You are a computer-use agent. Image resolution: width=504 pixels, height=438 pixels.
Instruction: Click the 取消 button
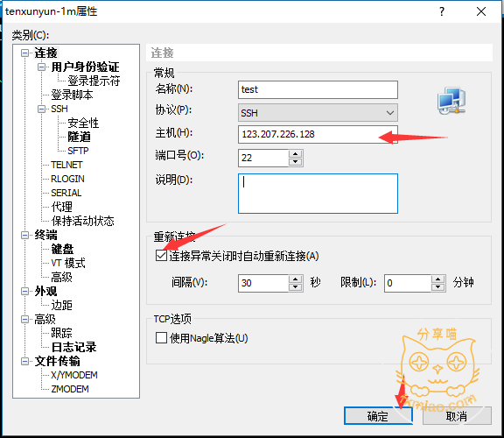tap(457, 416)
